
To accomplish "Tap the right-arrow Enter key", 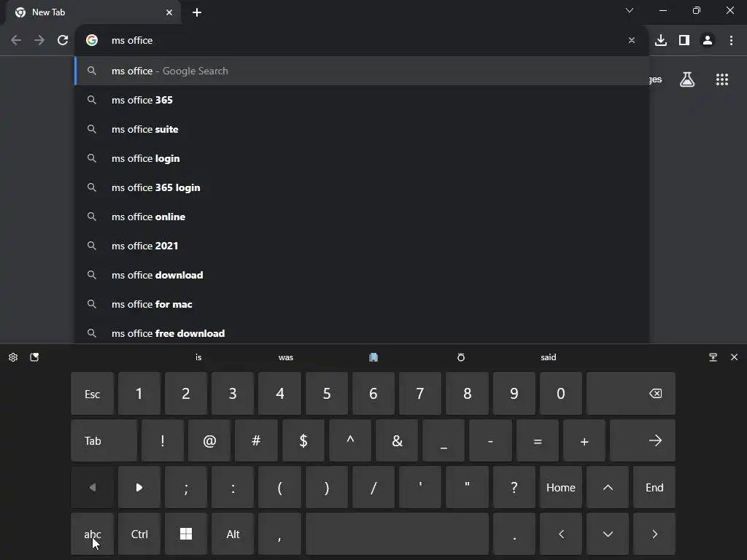I will (x=643, y=440).
